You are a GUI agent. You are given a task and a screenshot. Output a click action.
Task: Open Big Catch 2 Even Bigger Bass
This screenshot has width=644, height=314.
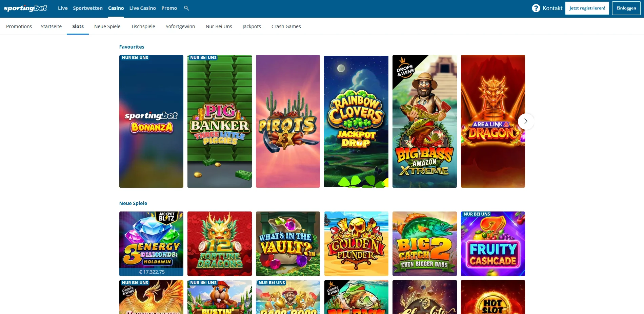click(425, 244)
